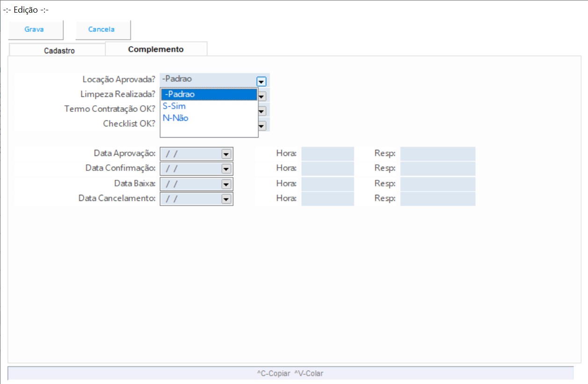Click the Hora field for Data Aprovação
588x384 pixels.
(x=327, y=154)
